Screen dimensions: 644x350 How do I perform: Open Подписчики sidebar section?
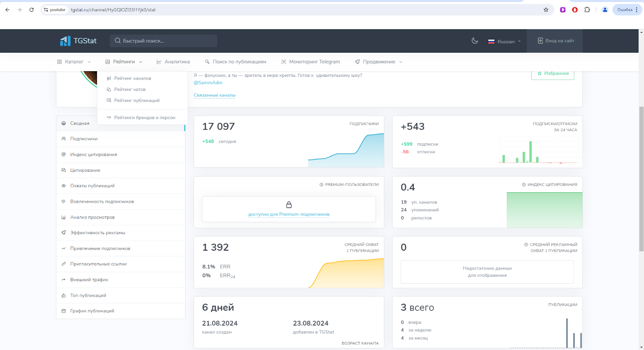[121, 139]
